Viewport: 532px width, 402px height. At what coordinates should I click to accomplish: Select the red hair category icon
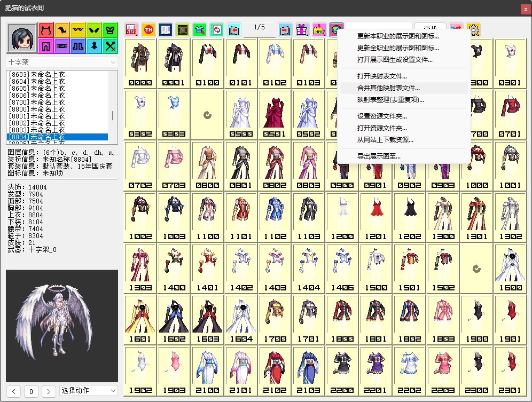[x=46, y=29]
